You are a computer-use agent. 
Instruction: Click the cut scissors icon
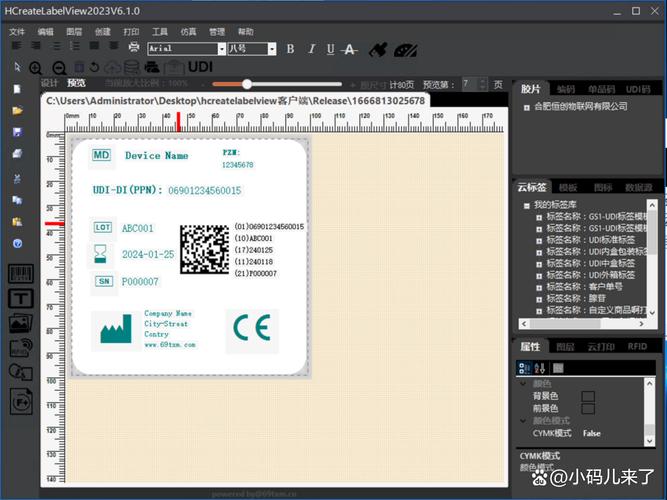pos(17,179)
